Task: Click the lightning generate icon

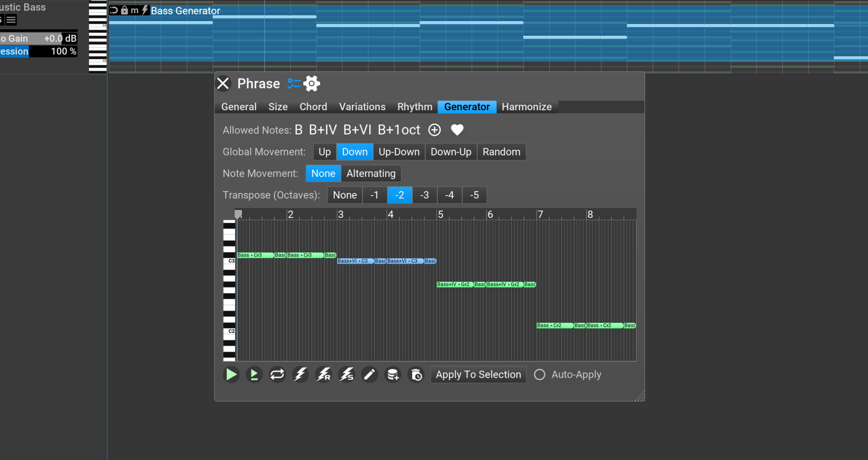Action: [x=300, y=374]
